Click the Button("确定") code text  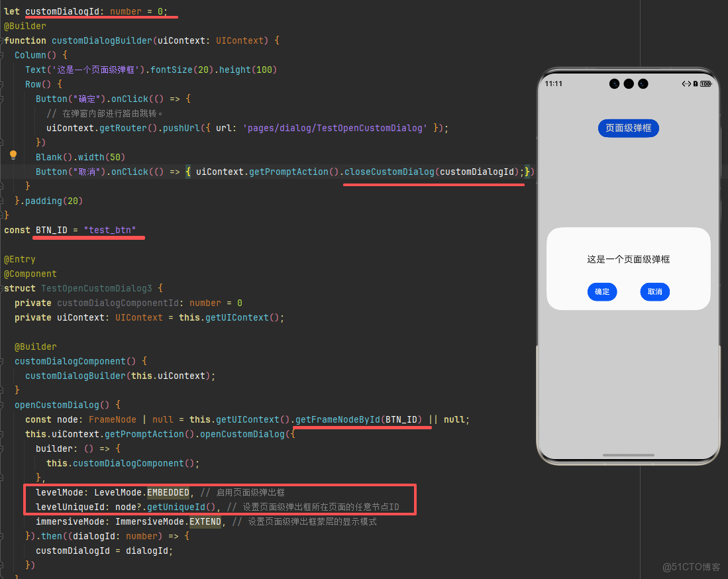coord(71,99)
